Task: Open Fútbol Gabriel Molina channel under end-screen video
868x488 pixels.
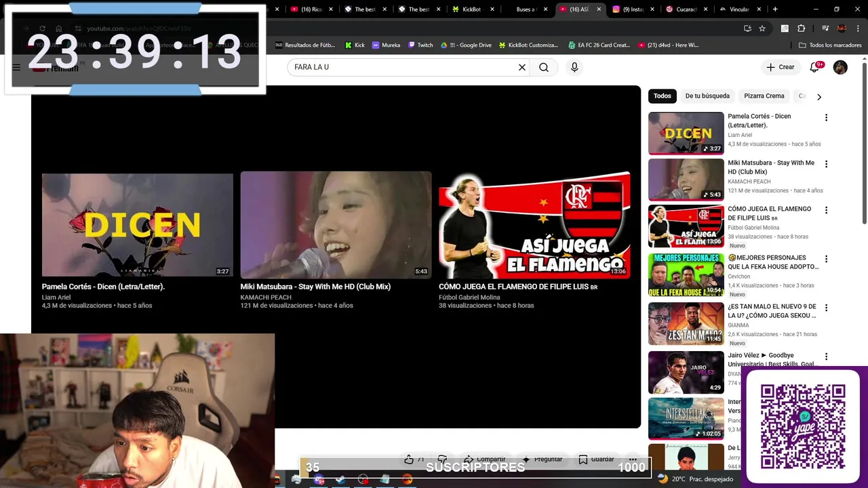Action: coord(469,298)
